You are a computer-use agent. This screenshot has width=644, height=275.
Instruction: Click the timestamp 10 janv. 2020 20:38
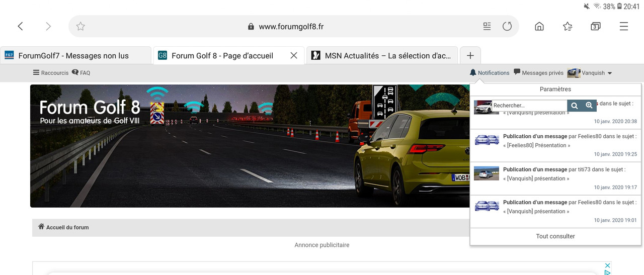(x=615, y=121)
